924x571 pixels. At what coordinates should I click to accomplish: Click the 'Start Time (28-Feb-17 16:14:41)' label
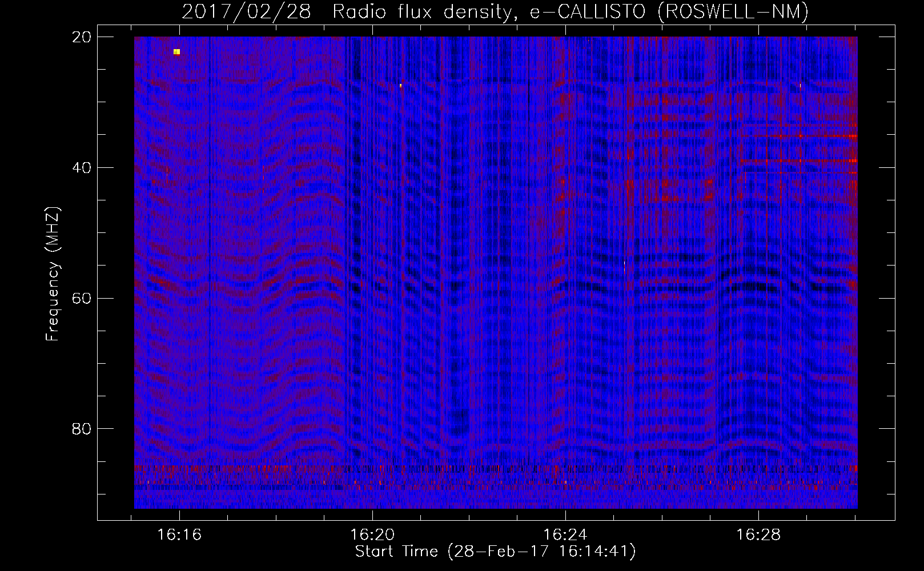(495, 552)
